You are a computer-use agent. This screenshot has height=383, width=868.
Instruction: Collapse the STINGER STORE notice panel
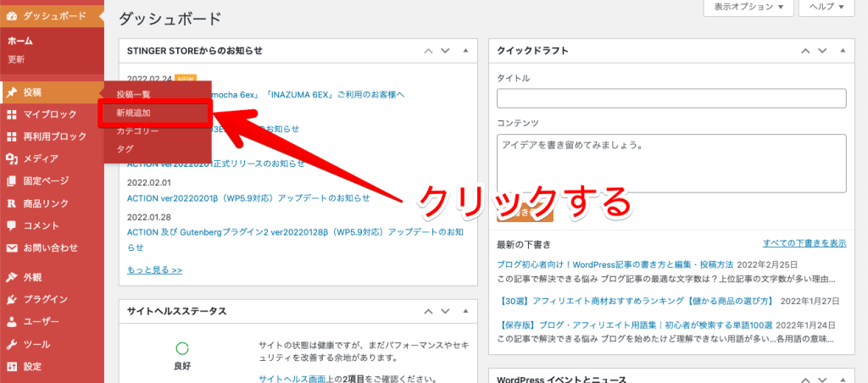pyautogui.click(x=465, y=51)
